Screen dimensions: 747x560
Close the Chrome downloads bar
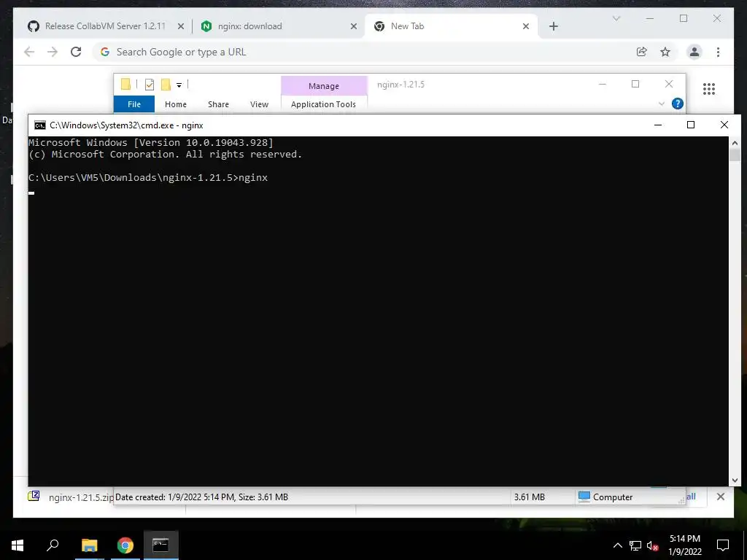pyautogui.click(x=720, y=497)
